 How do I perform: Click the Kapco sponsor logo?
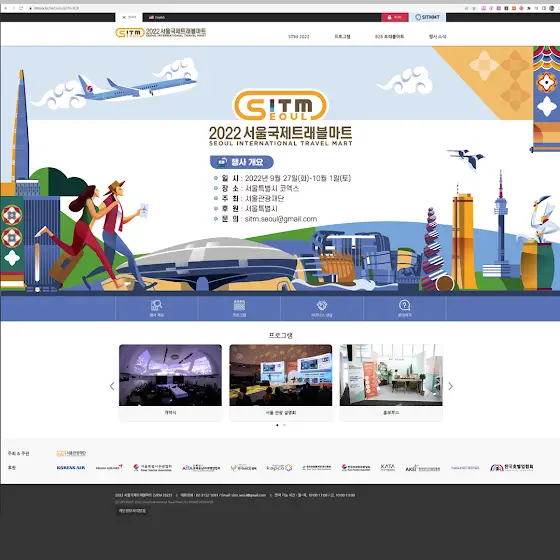pos(279,468)
